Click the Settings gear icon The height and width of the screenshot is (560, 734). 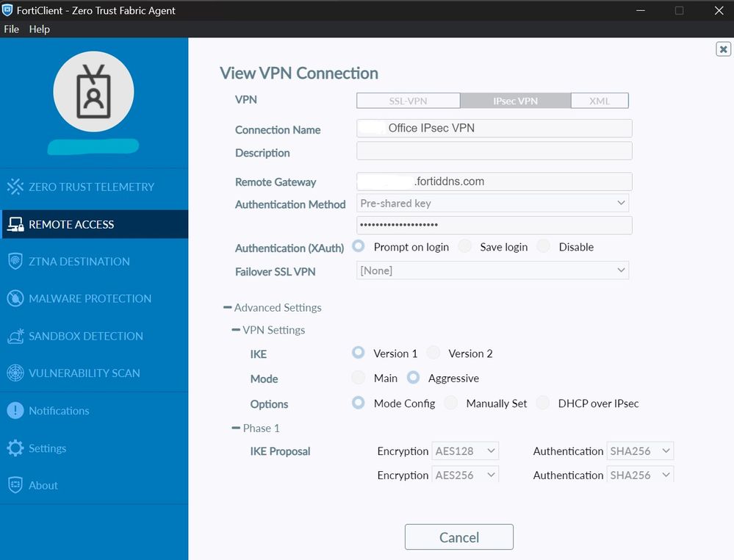(15, 448)
